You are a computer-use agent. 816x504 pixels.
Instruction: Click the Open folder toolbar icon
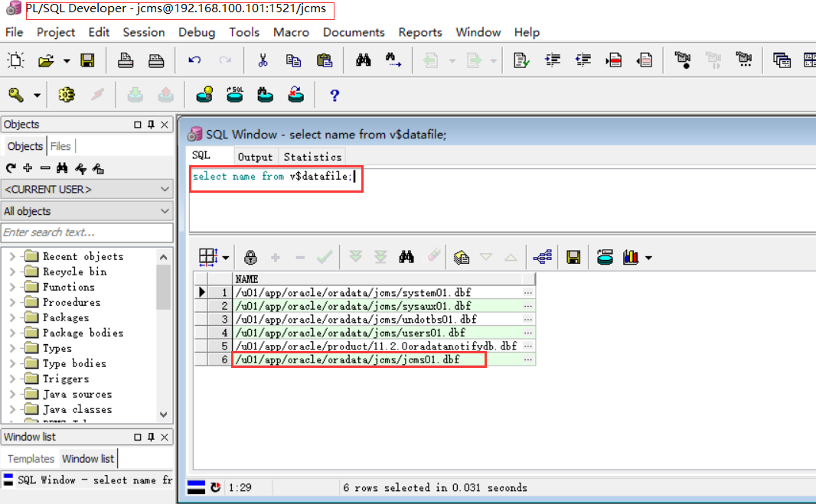46,61
